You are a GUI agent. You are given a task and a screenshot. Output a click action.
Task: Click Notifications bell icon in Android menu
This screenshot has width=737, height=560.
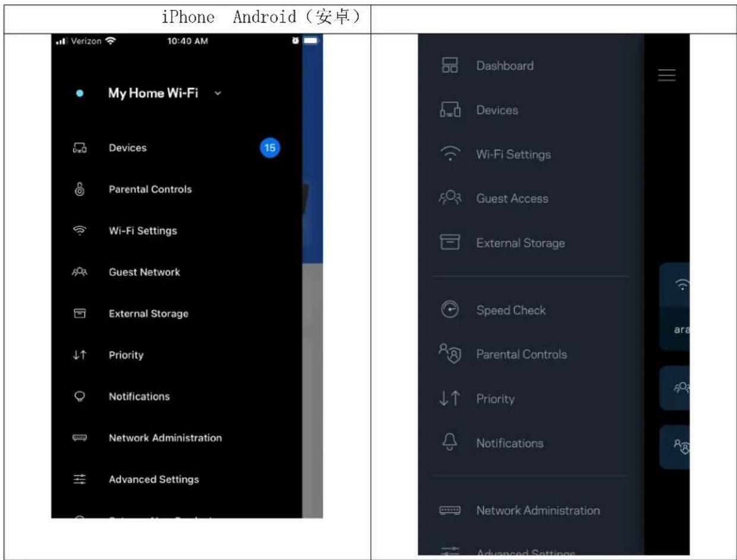click(x=449, y=443)
